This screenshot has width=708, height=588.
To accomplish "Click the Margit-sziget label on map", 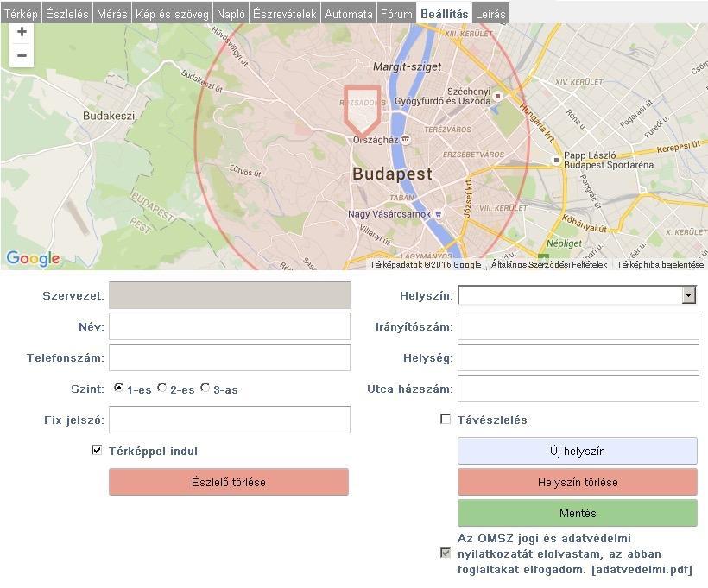I will point(407,66).
